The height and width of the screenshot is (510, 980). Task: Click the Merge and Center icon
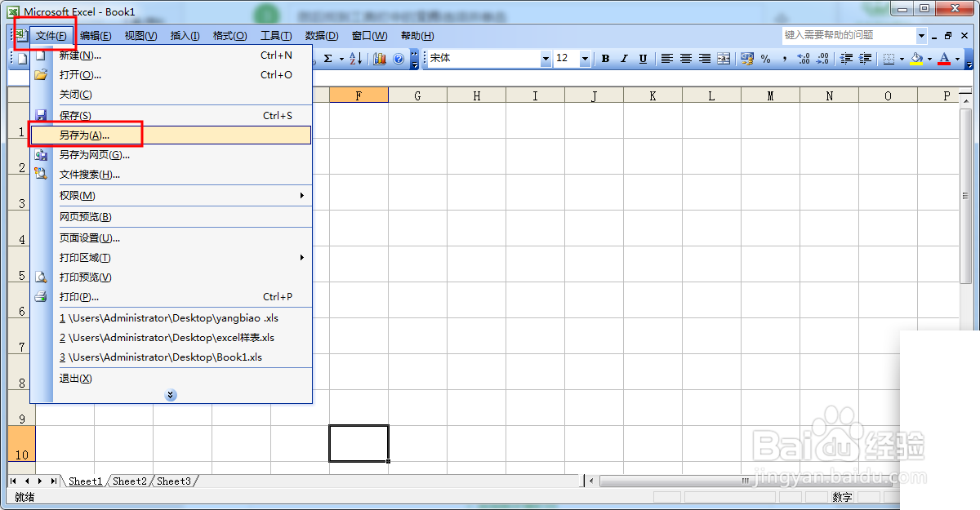[x=724, y=59]
